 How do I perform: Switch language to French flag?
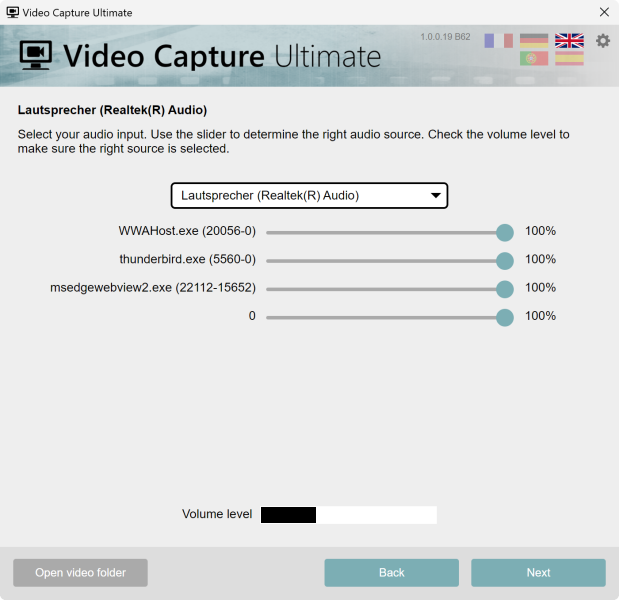[498, 41]
